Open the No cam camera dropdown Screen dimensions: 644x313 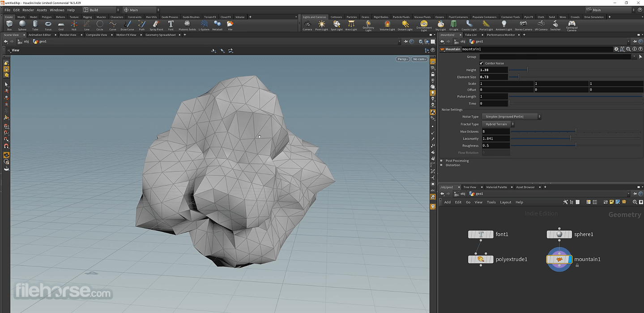pyautogui.click(x=419, y=59)
